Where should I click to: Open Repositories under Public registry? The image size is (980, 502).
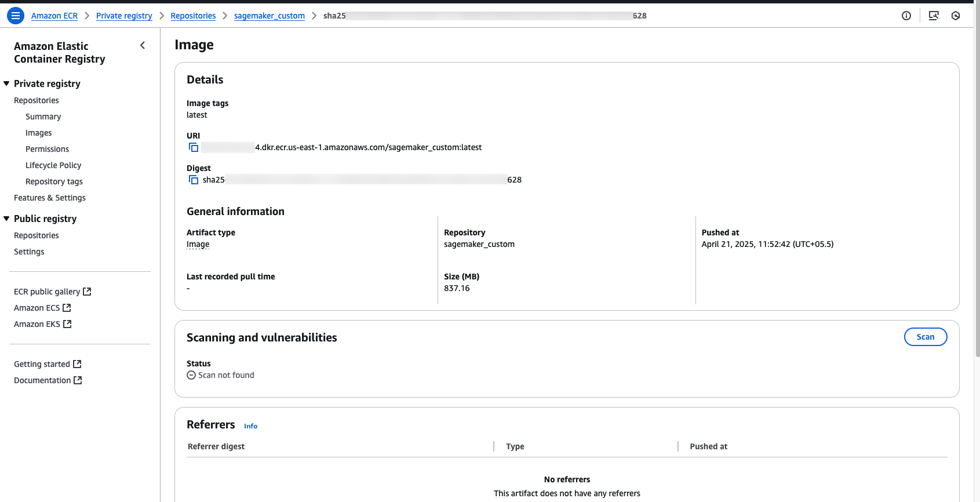37,235
